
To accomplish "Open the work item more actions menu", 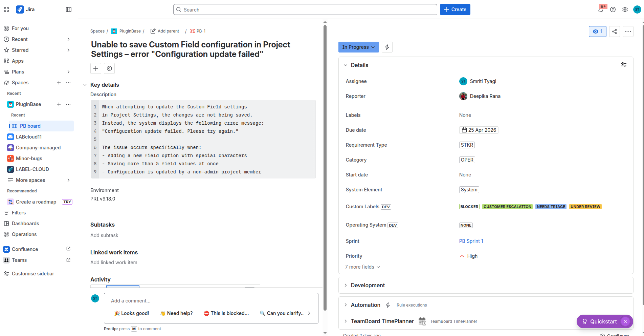I will (628, 31).
